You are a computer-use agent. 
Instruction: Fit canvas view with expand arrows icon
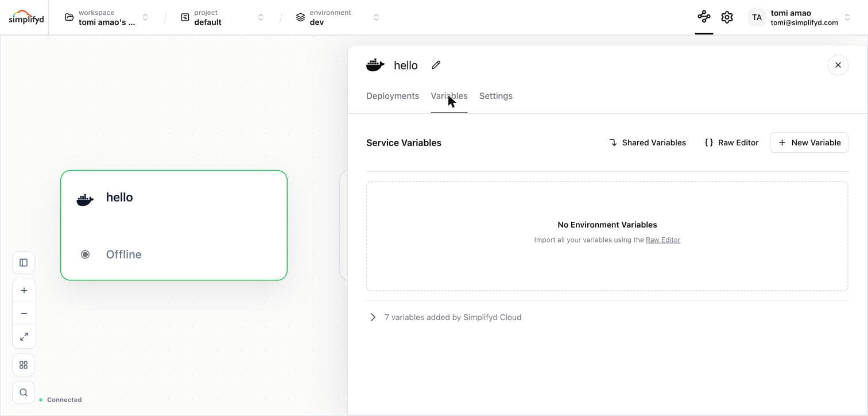[x=24, y=337]
